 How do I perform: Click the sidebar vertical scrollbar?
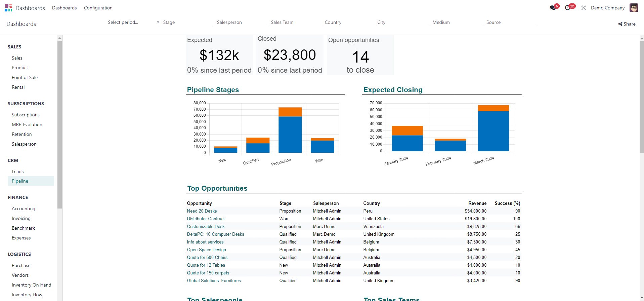(x=59, y=124)
